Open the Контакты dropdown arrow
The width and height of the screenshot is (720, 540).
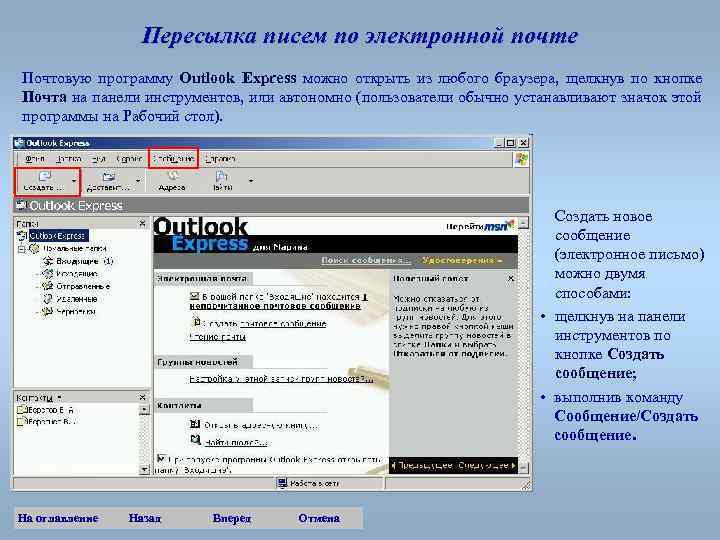pyautogui.click(x=59, y=397)
